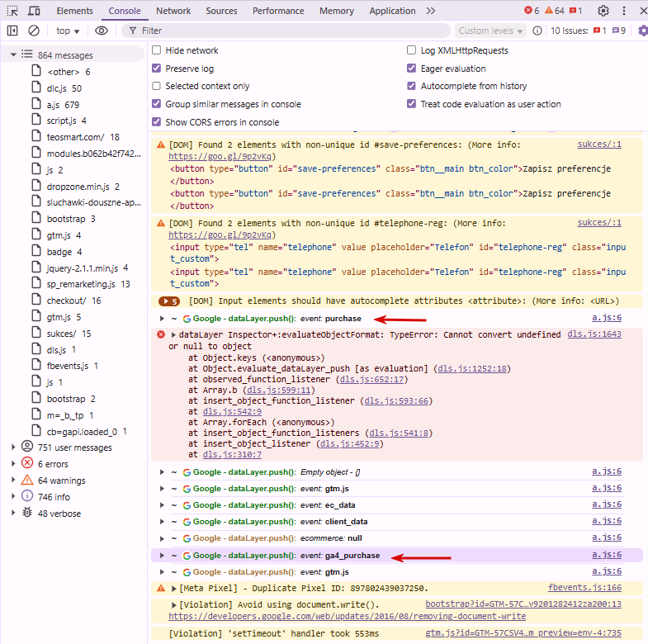
Task: Create a live expression with eye icon
Action: point(102,31)
